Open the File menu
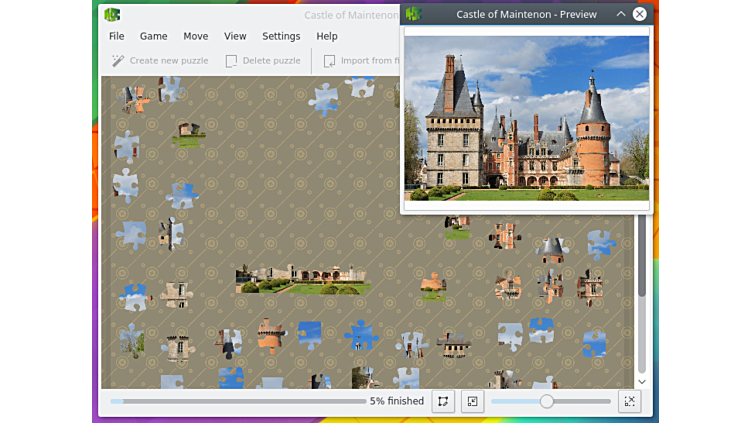Viewport: 752px width, 423px height. pos(117,36)
